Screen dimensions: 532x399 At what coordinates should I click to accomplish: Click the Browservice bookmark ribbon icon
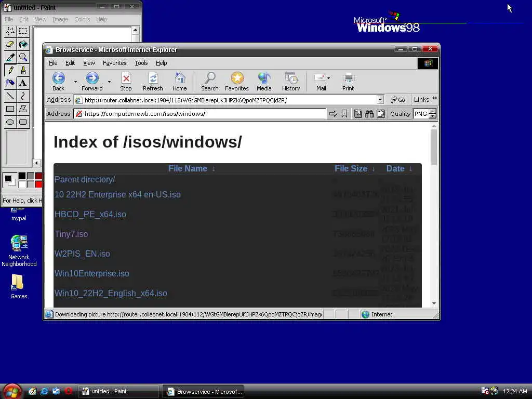pyautogui.click(x=344, y=114)
